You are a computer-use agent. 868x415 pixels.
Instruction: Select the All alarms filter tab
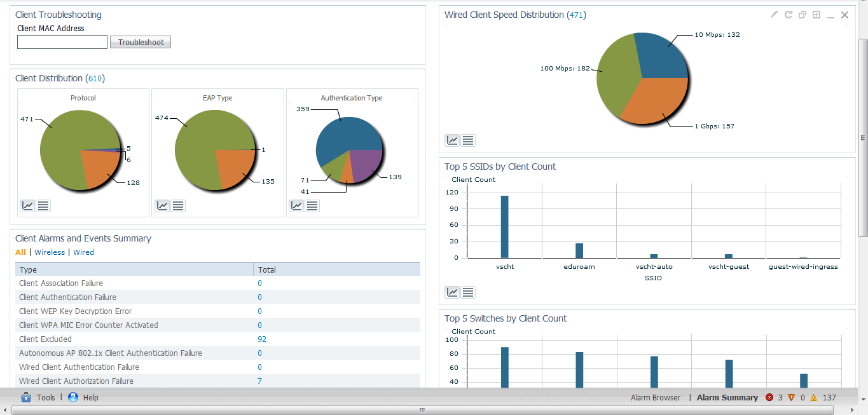tap(20, 252)
